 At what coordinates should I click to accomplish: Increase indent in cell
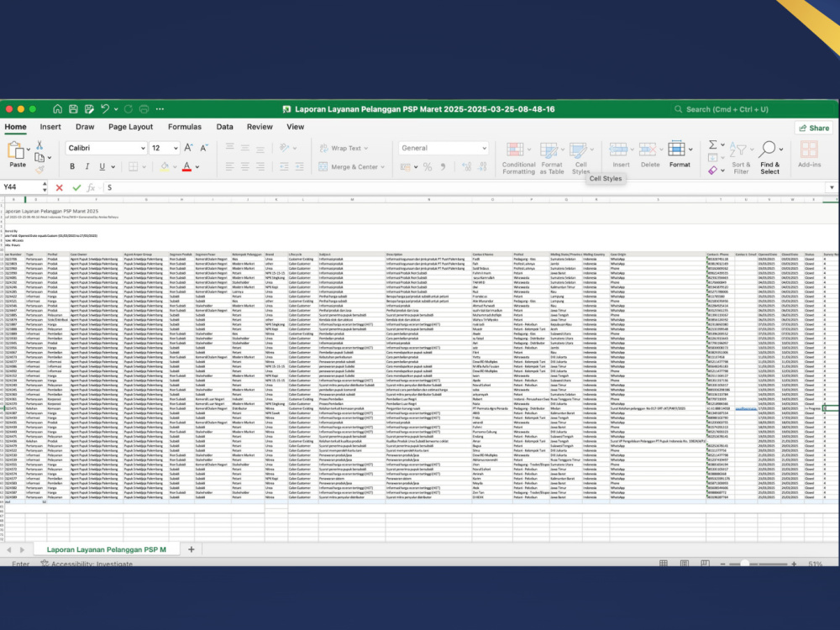click(x=299, y=166)
